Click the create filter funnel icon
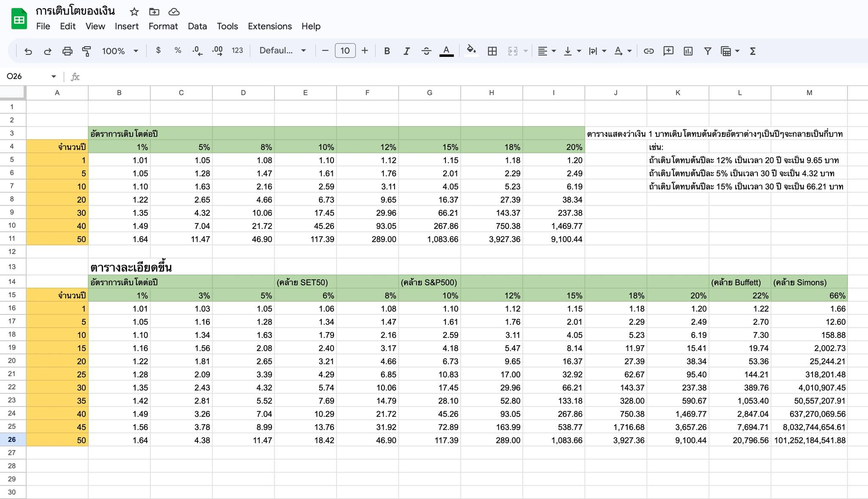 [x=707, y=51]
